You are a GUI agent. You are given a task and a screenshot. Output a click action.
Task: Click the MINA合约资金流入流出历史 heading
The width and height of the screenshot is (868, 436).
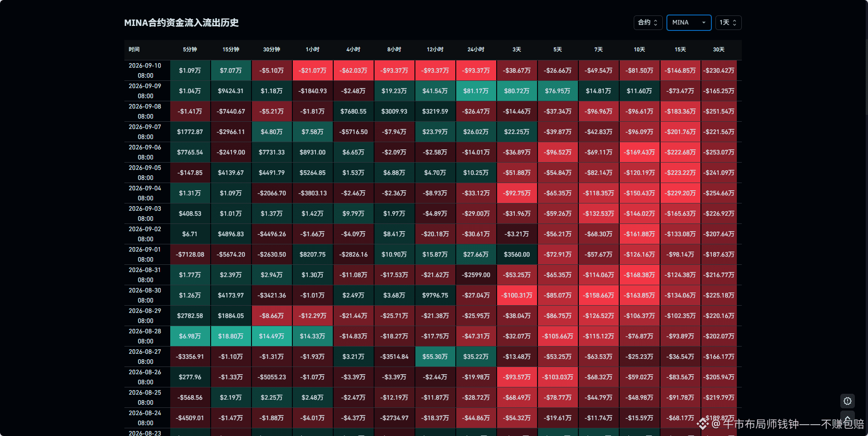(182, 23)
